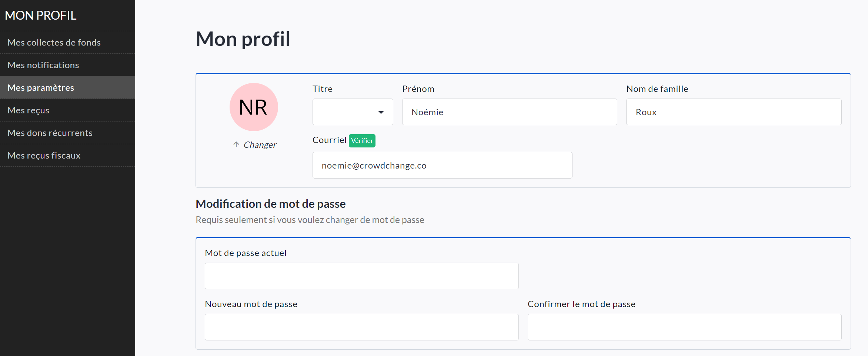This screenshot has height=356, width=868.
Task: Click the Nom de famille field
Action: tap(733, 112)
